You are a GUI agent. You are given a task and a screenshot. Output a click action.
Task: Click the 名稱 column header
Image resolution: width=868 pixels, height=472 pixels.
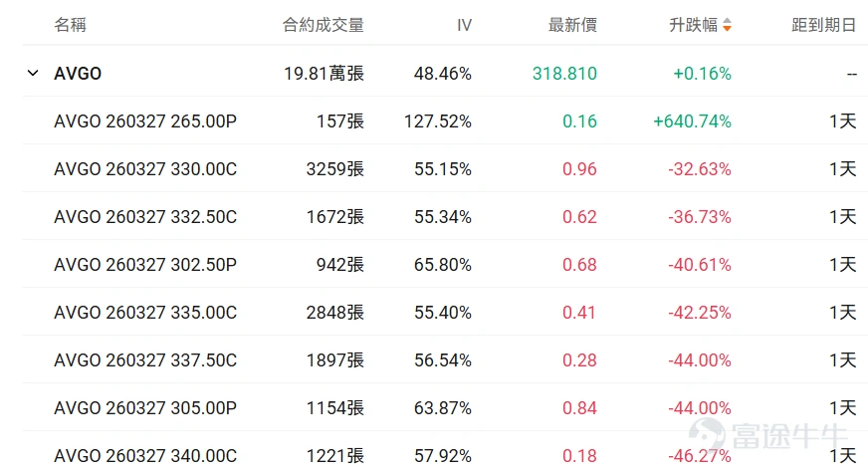tap(70, 25)
